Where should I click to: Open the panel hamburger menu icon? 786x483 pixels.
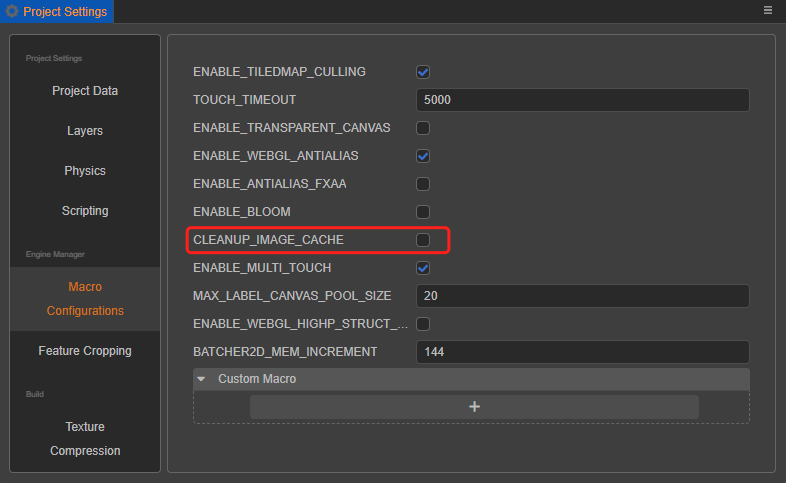767,10
